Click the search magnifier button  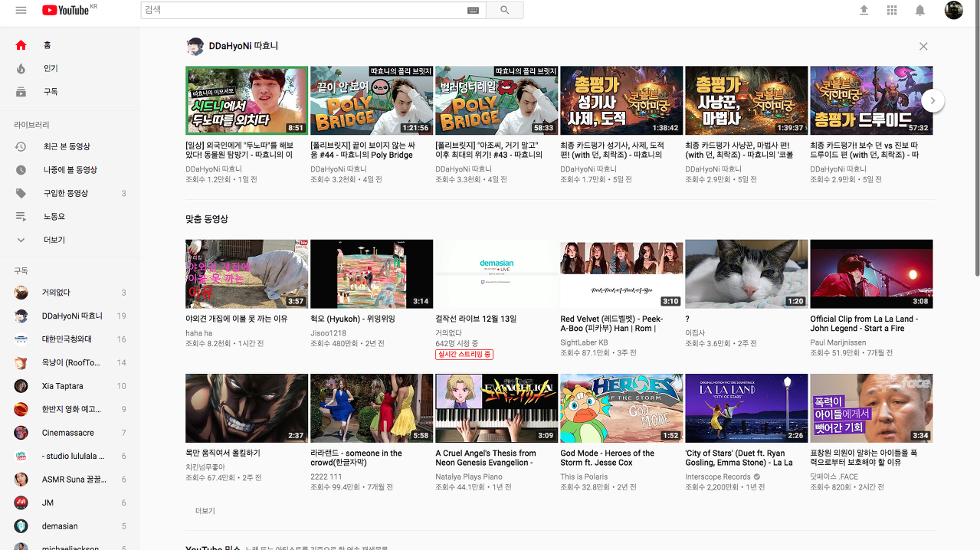click(505, 10)
